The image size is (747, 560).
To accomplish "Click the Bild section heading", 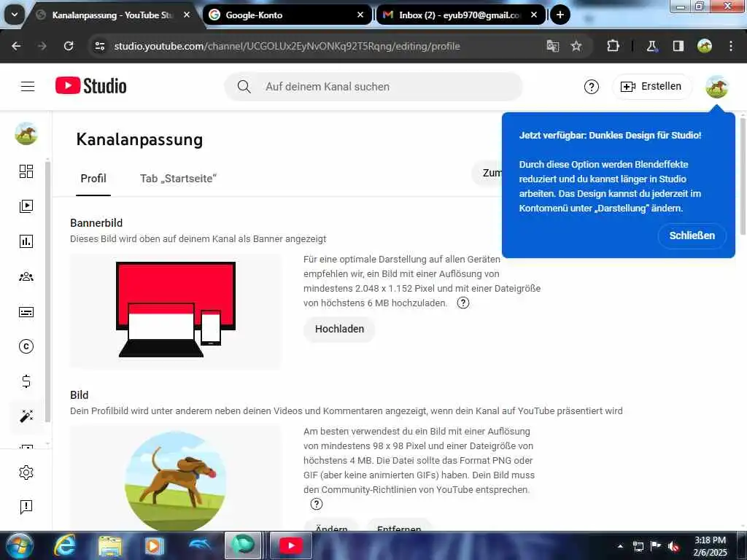I will click(79, 394).
